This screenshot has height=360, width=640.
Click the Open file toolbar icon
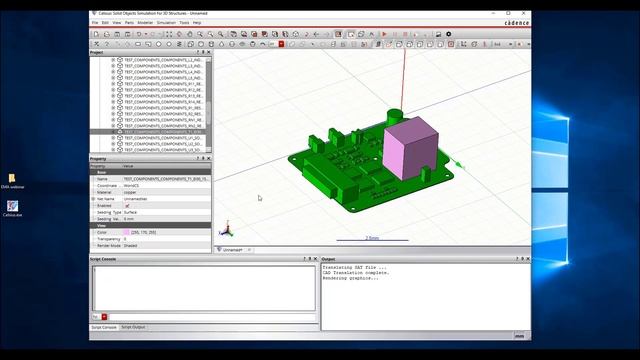107,34
